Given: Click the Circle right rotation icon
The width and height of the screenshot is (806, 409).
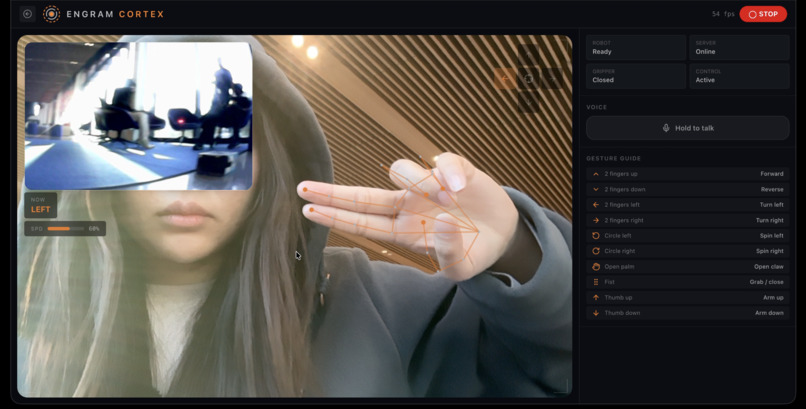Looking at the screenshot, I should 596,251.
